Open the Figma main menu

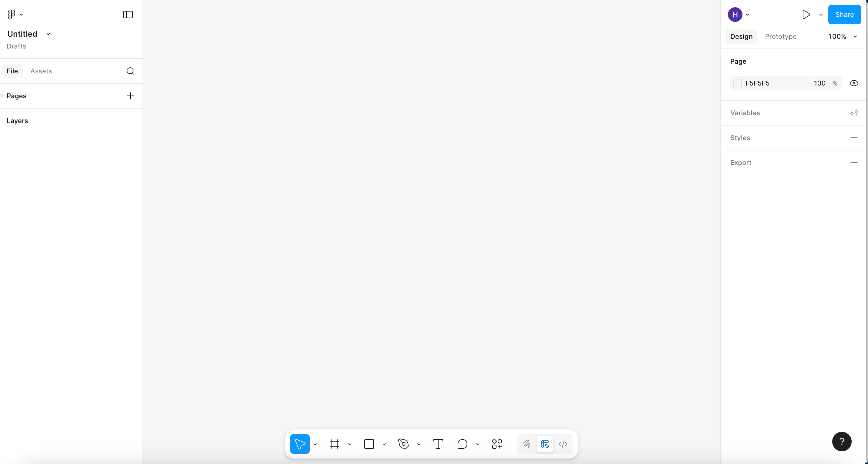[x=15, y=15]
